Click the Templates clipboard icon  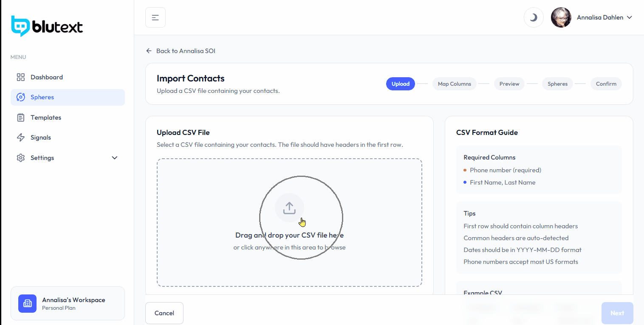[x=20, y=118]
